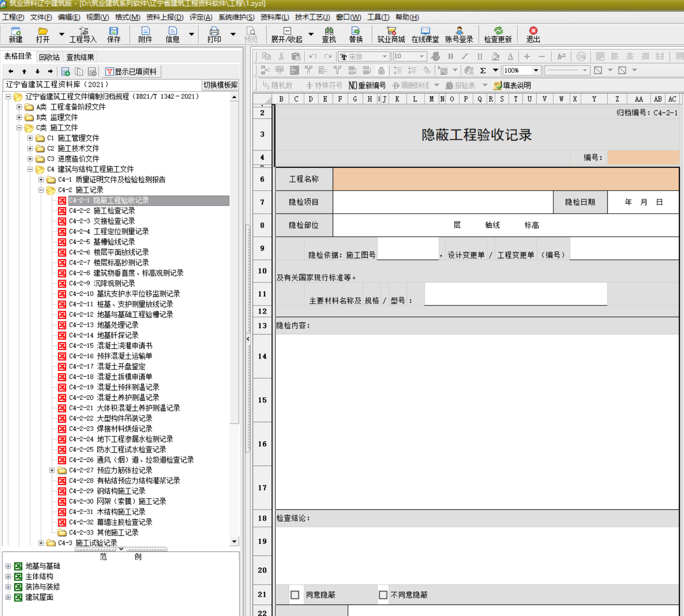
Task: Click the center align icon
Action: tap(630, 56)
